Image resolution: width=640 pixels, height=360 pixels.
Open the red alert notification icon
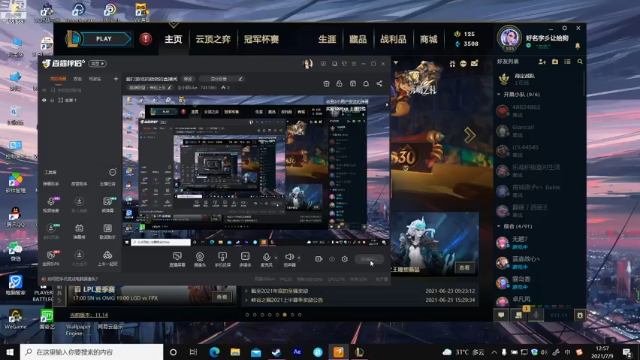pos(146,39)
